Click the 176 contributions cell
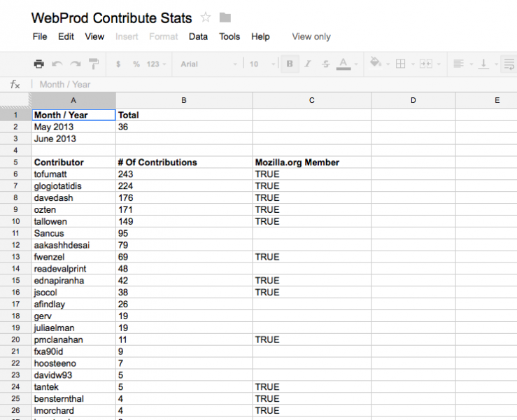 pos(184,198)
